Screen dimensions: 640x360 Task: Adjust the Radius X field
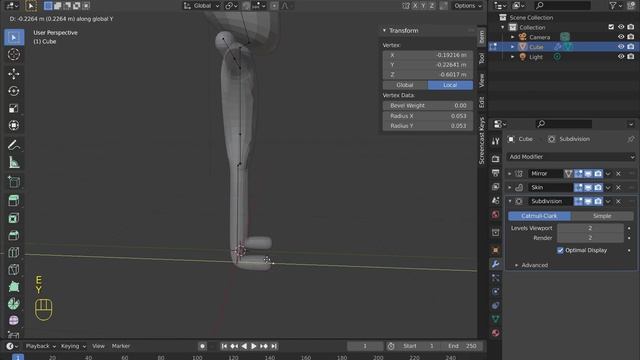428,116
